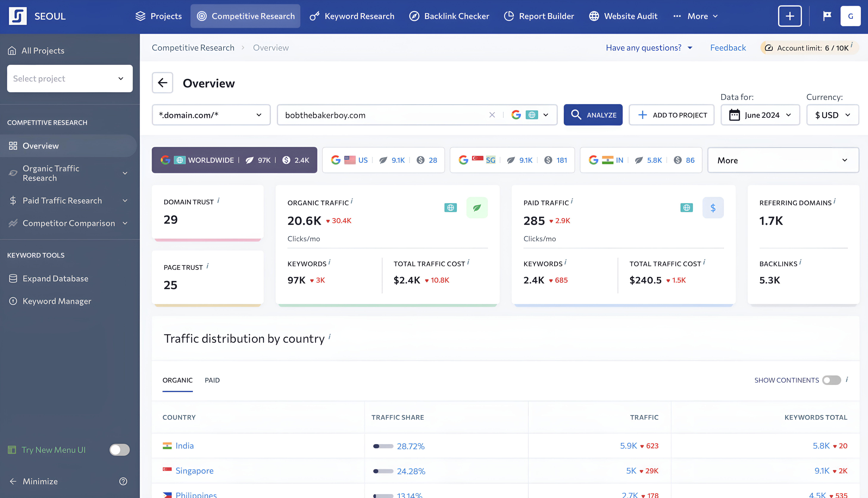Screen dimensions: 868x498
Task: Select Overview in the sidebar
Action: (68, 146)
